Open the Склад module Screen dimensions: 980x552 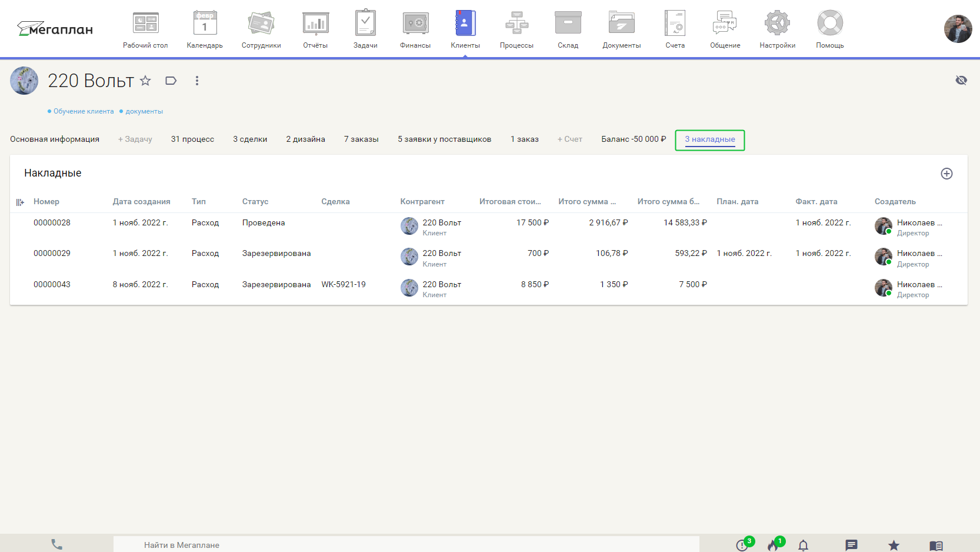point(568,29)
